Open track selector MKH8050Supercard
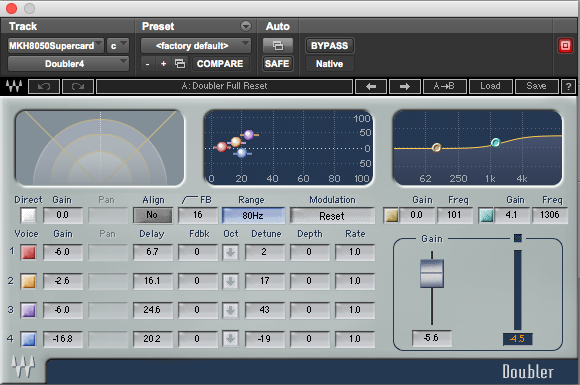 56,45
